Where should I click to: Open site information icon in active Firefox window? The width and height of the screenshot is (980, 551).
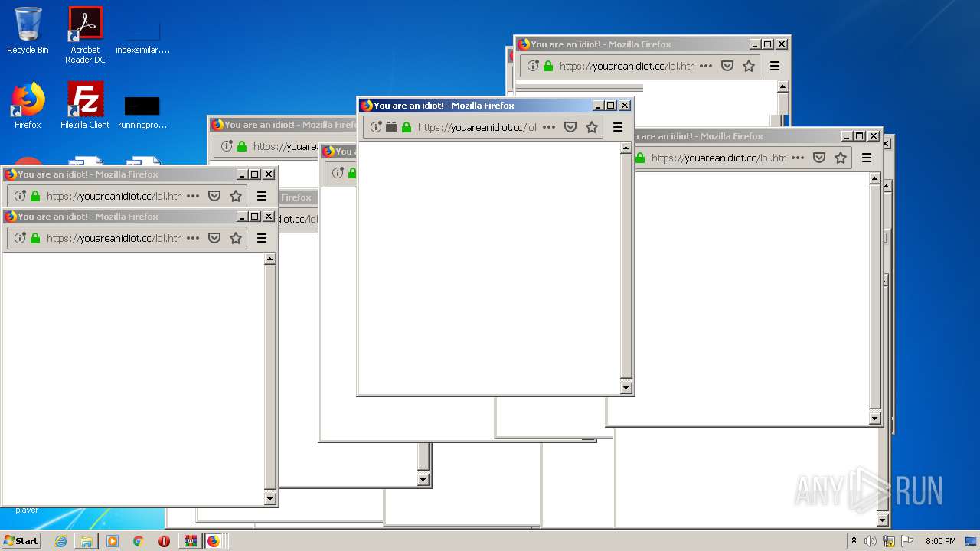376,127
